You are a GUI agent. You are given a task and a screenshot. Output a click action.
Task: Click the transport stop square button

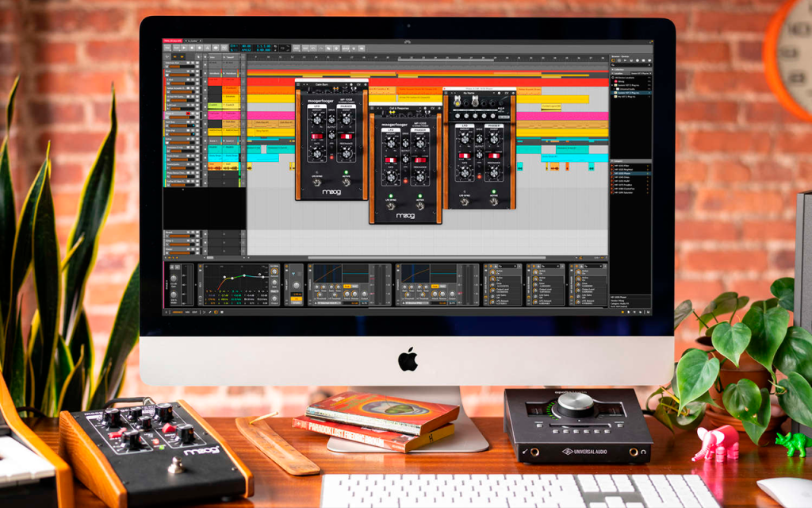(x=192, y=48)
